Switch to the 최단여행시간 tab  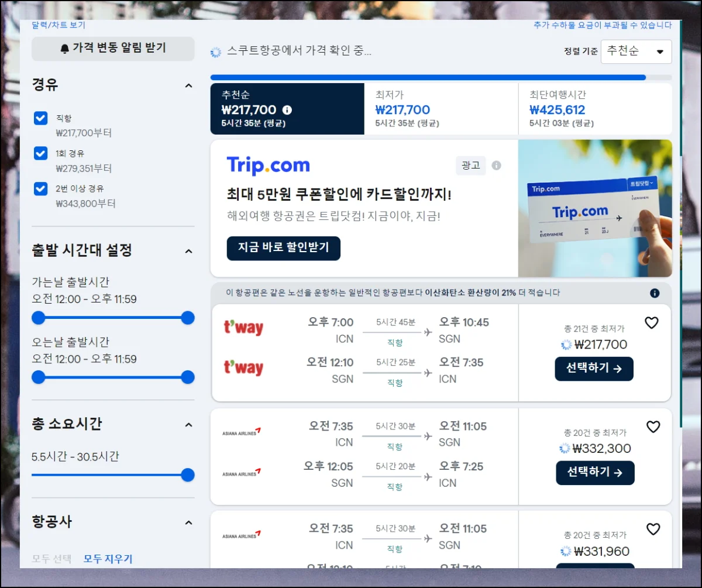(595, 109)
